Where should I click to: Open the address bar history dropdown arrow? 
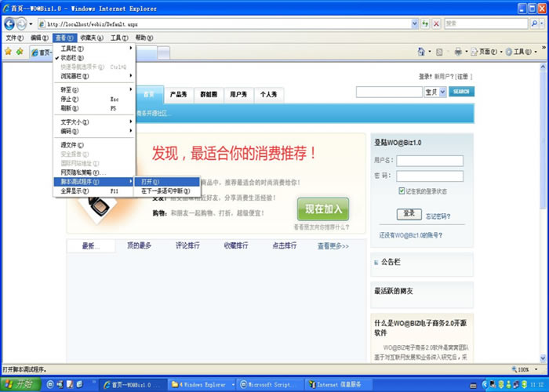point(415,24)
